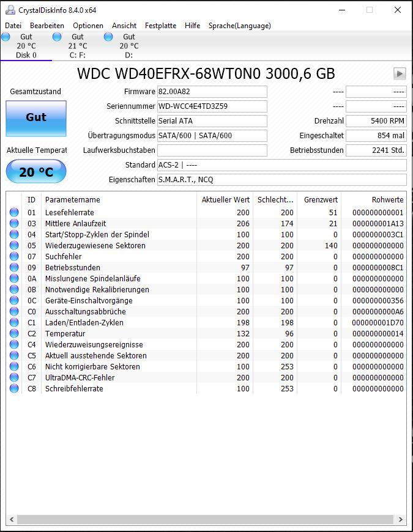Click the Betriebsstunden field 2241 Std.
Viewport: 413px width, 532px height.
click(x=376, y=150)
